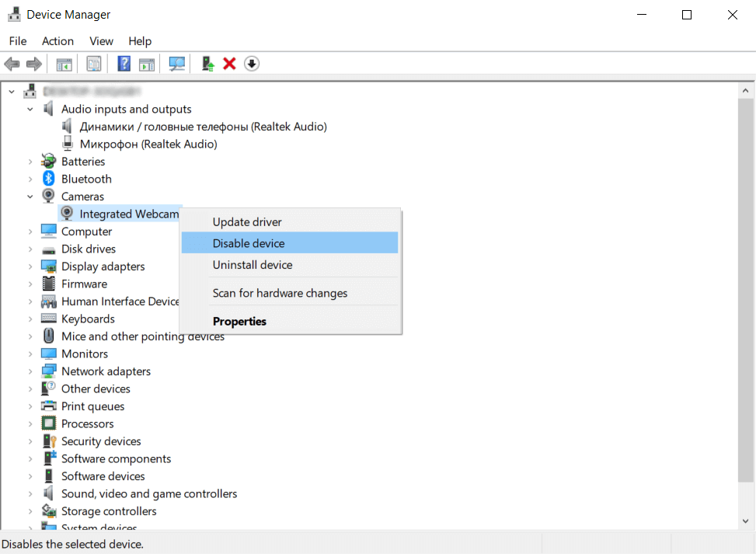Select the Integrated Webcam label
This screenshot has height=554, width=756.
(x=129, y=214)
